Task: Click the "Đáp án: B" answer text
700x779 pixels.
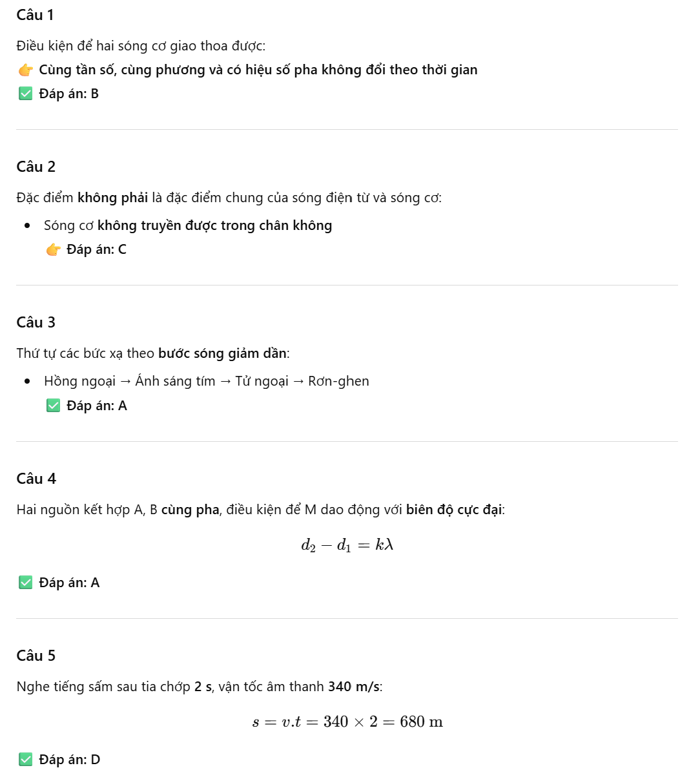Action: 68,94
